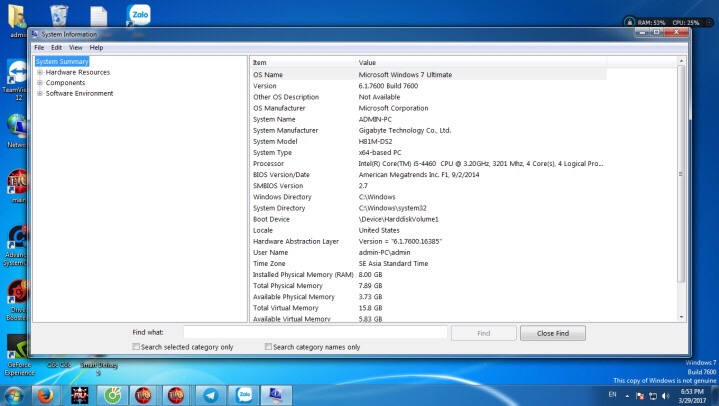Open the Edit menu

tap(56, 47)
